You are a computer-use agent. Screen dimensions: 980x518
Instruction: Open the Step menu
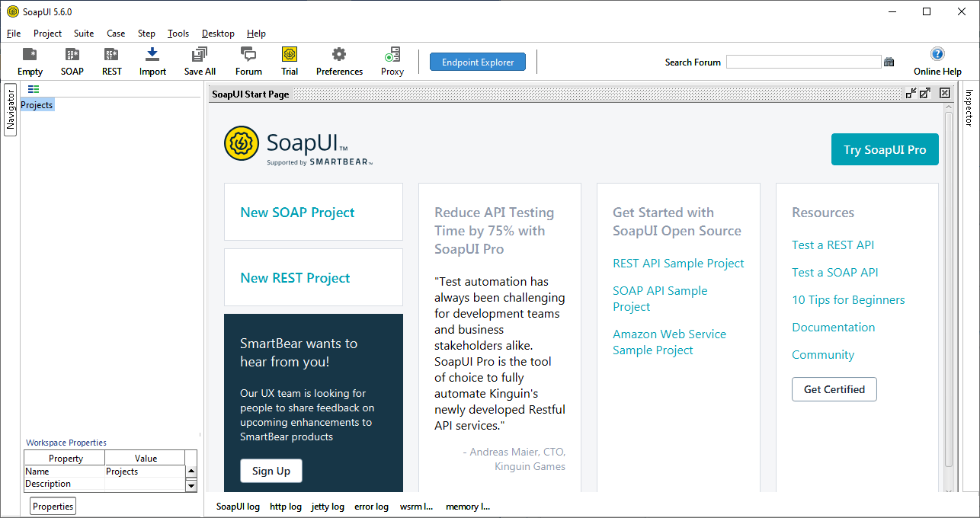click(146, 34)
